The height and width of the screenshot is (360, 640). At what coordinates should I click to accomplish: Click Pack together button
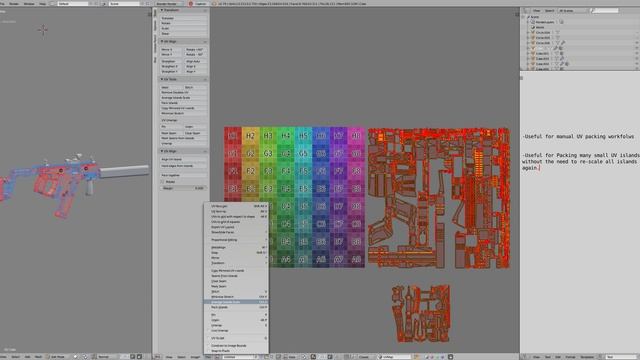pos(183,175)
